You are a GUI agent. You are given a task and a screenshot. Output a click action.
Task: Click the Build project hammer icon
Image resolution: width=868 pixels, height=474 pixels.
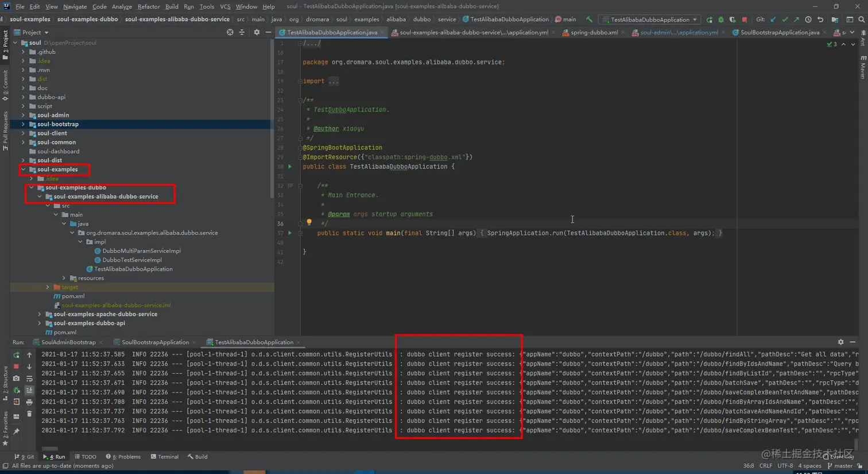589,20
